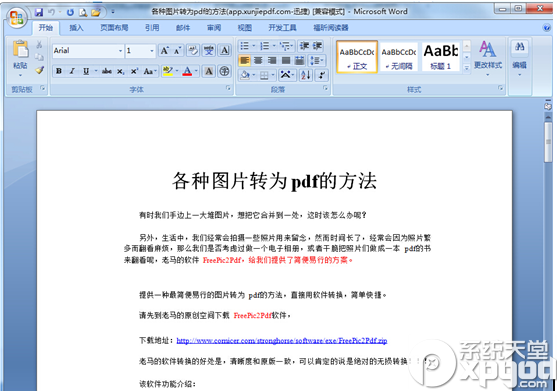Apply yellow text highlight color

point(167,71)
